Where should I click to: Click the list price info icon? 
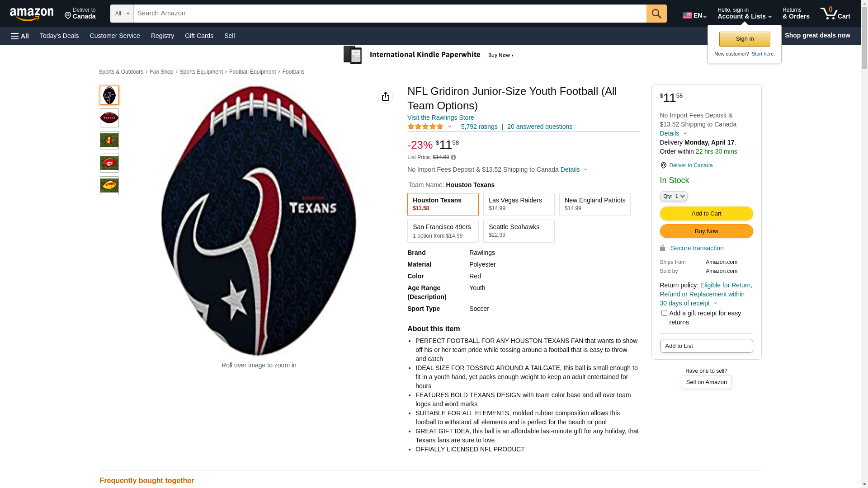[x=453, y=158]
